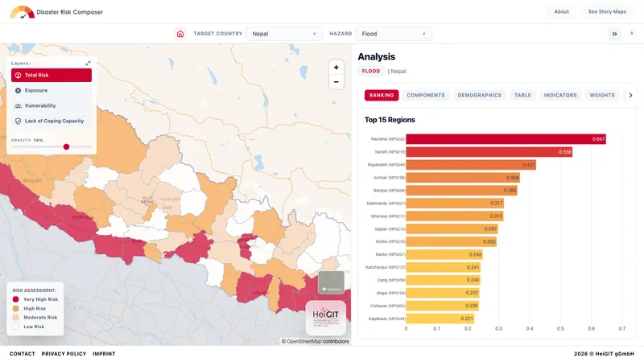Open the Privacy Policy link
This screenshot has height=362, width=644.
[64, 354]
